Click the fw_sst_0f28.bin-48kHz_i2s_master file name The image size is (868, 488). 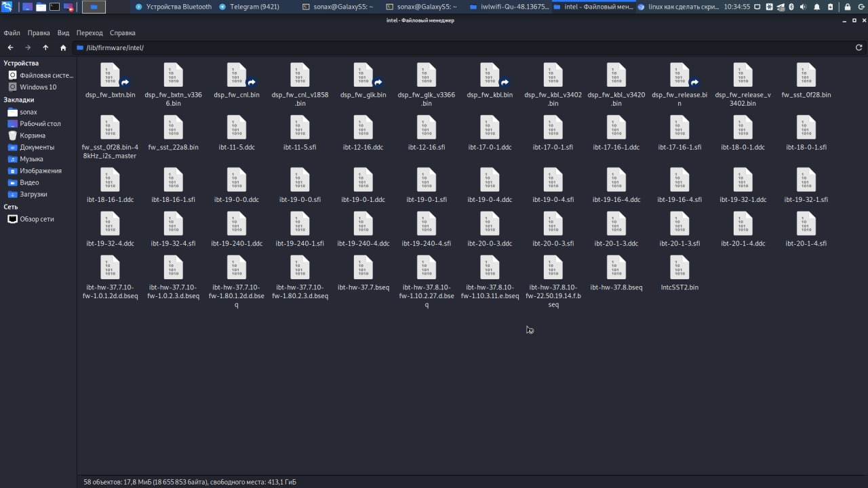[110, 151]
